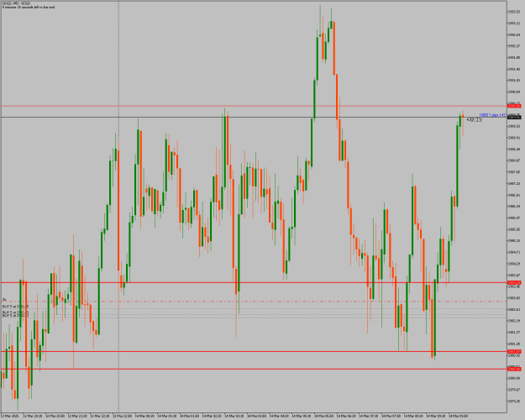Click the '12 Mar 2025' date label

click(x=10, y=416)
